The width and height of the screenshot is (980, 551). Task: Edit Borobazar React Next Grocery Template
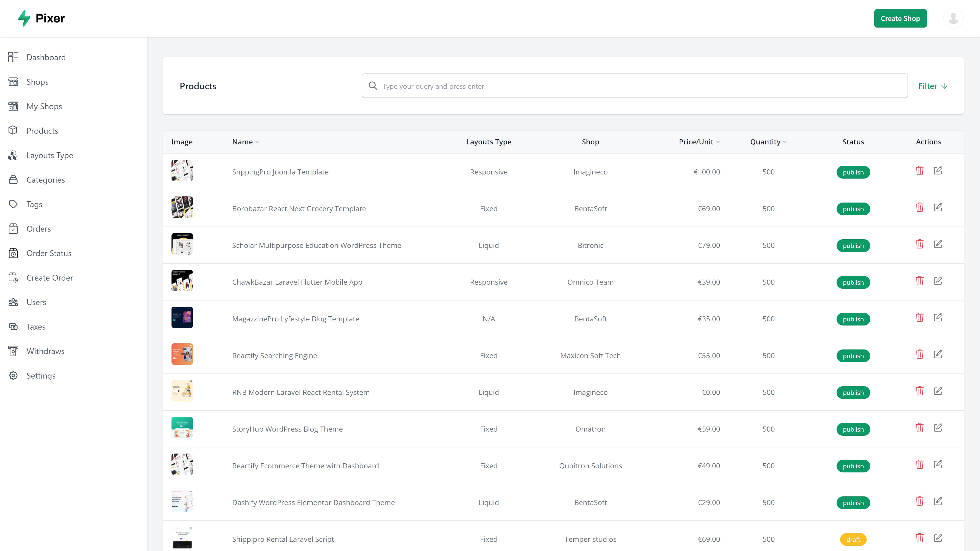939,207
